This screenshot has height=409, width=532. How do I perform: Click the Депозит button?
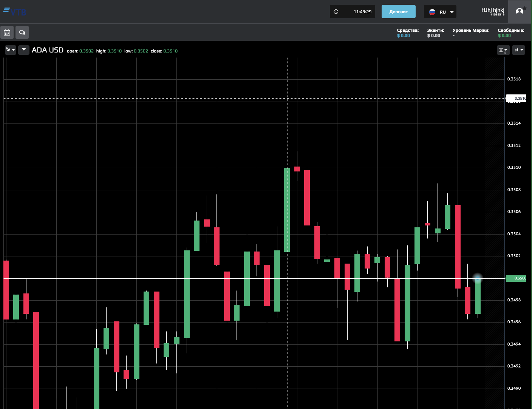(398, 11)
